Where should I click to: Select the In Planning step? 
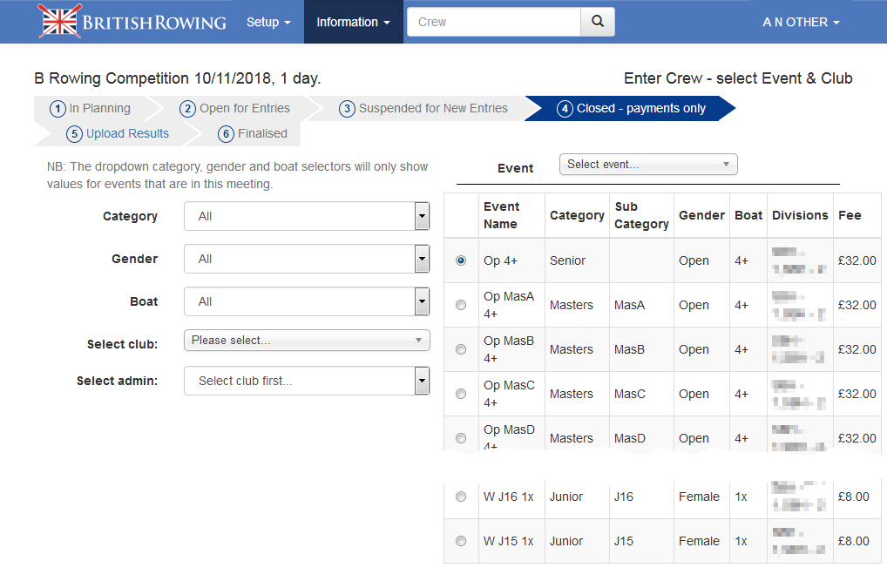coord(91,109)
